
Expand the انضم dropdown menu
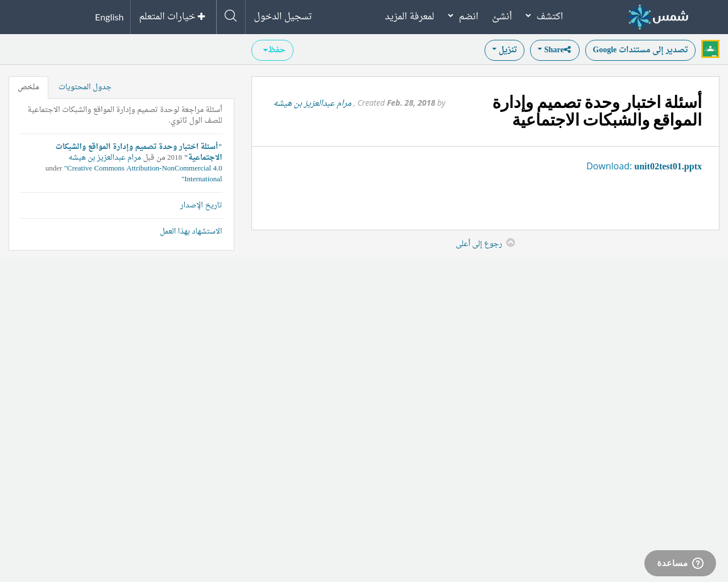[x=463, y=16]
